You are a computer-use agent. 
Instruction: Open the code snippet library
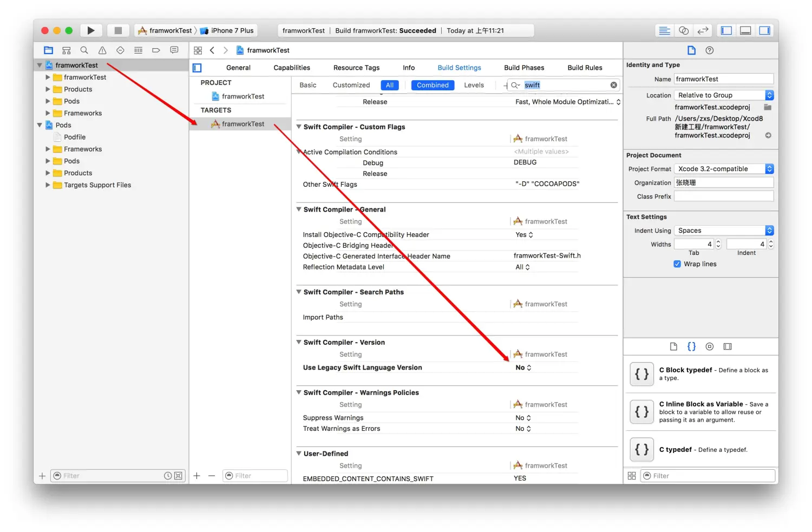[x=691, y=346]
